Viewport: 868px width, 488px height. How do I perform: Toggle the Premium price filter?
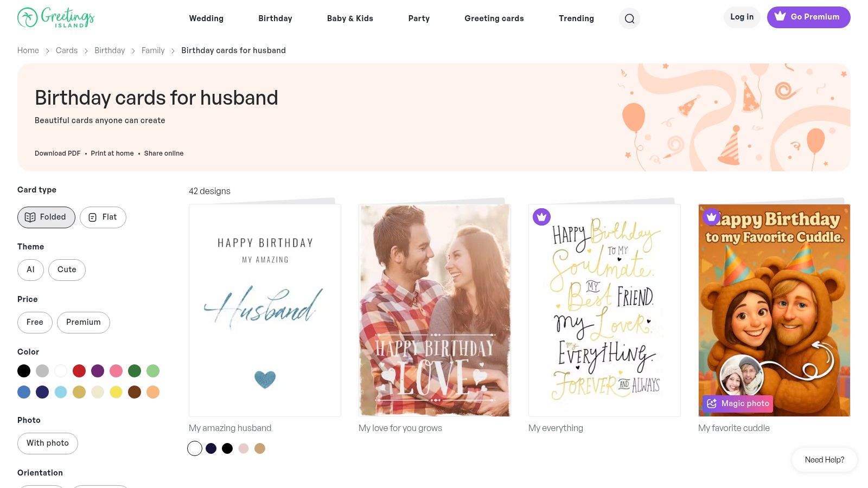tap(84, 322)
